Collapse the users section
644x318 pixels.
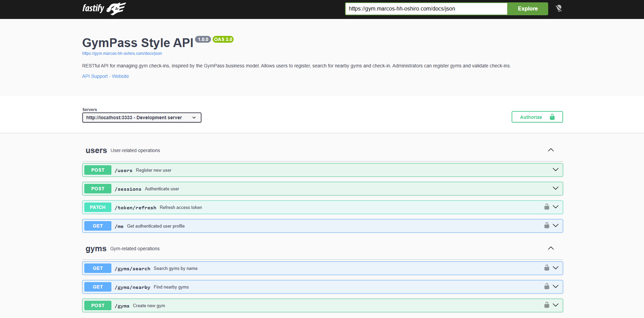tap(551, 150)
